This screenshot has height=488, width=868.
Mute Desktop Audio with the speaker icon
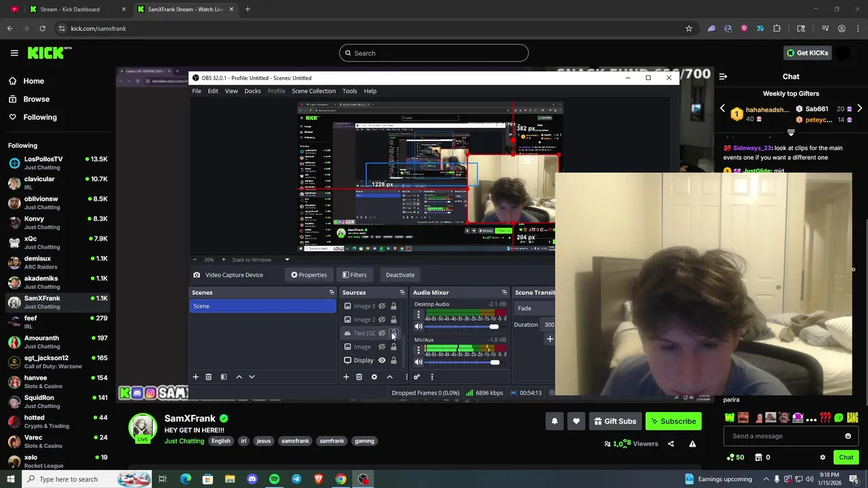coord(418,327)
